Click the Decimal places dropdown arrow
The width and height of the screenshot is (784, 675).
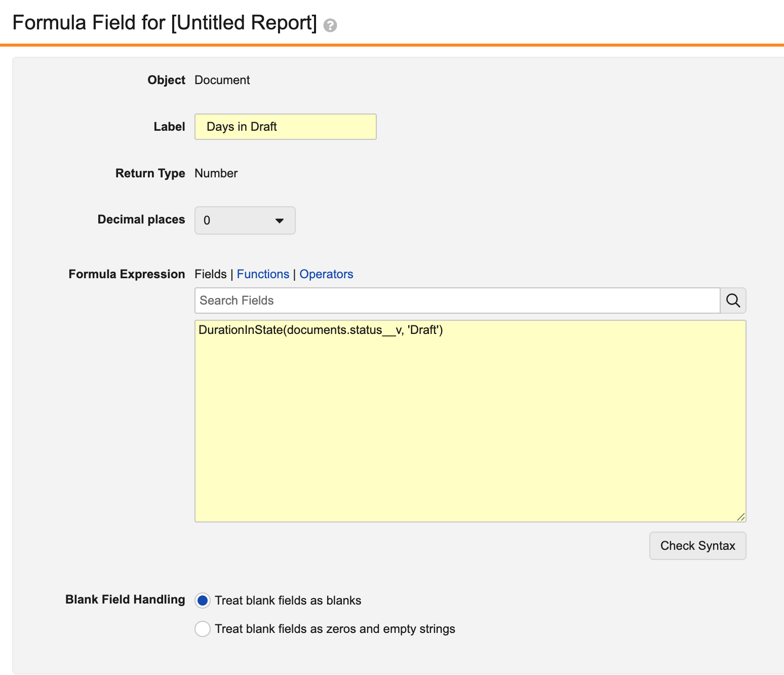(x=279, y=220)
